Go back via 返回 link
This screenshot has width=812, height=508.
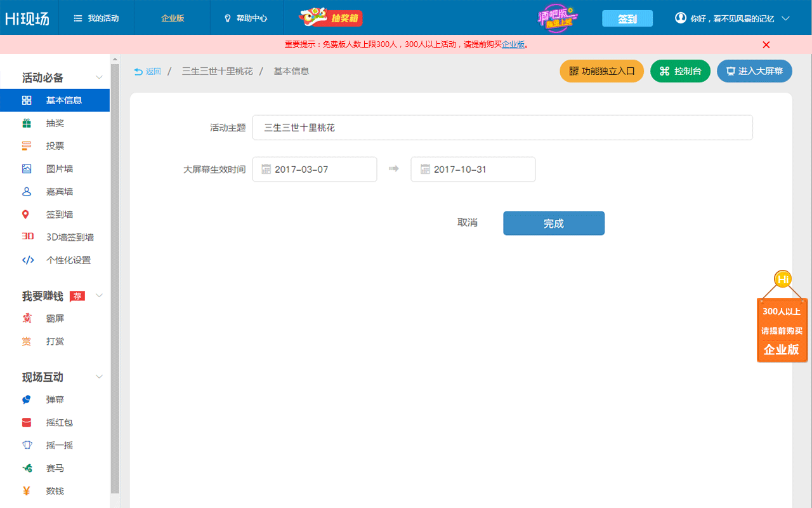coord(147,72)
